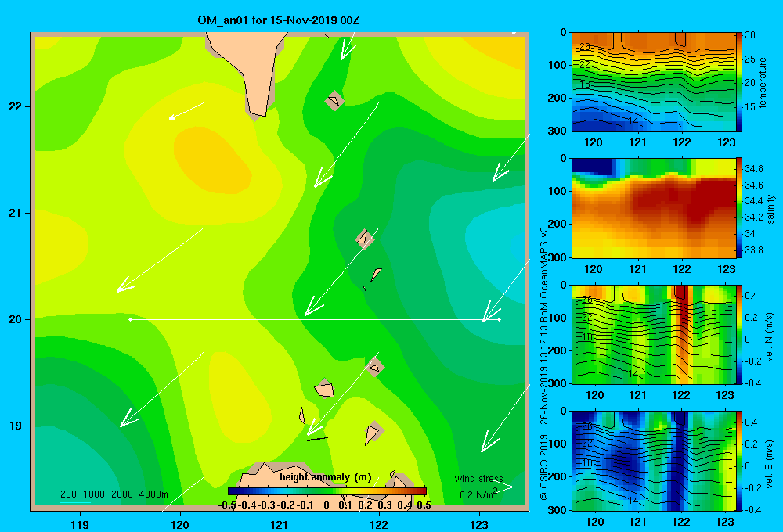This screenshot has height=532, width=783.
Task: Select the salinity depth section panel
Action: pyautogui.click(x=653, y=207)
